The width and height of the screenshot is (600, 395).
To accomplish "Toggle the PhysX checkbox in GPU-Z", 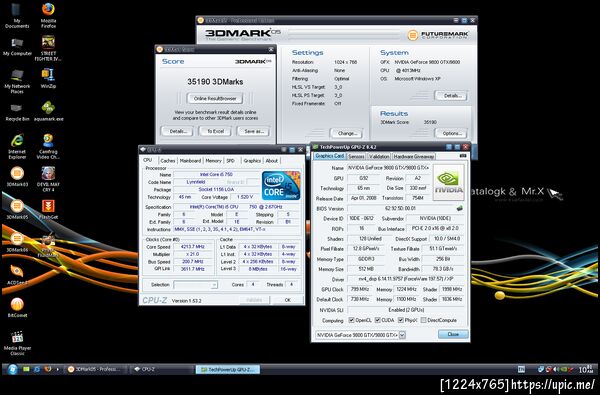I will click(x=400, y=320).
